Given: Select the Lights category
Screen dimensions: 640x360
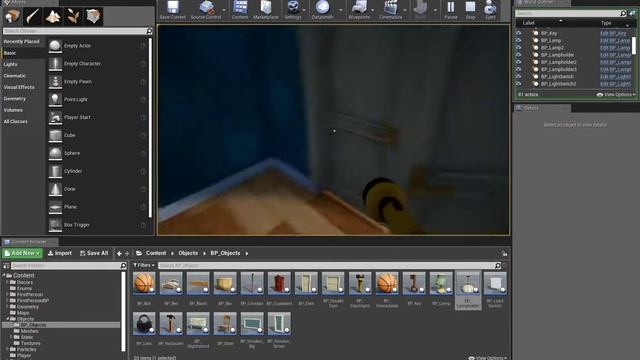Looking at the screenshot, I should 11,64.
